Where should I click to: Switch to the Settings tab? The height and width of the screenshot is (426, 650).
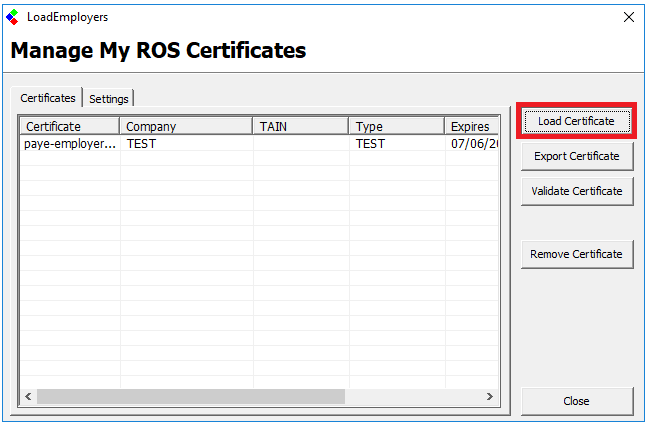[109, 99]
